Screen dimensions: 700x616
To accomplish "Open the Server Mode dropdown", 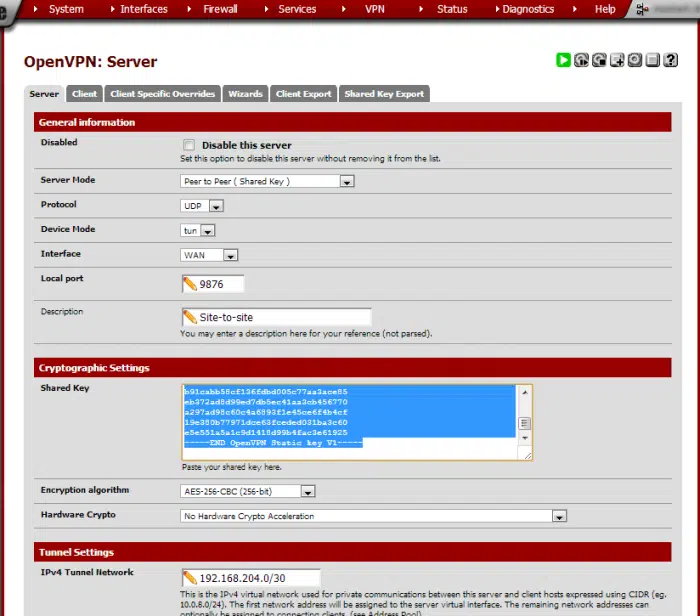I will pyautogui.click(x=347, y=182).
